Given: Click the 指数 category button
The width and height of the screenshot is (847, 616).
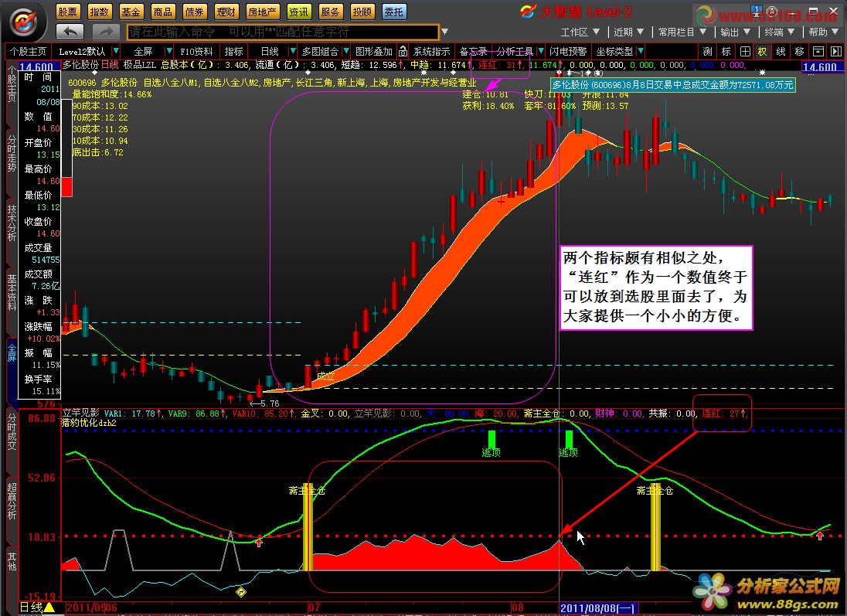Looking at the screenshot, I should [x=99, y=12].
